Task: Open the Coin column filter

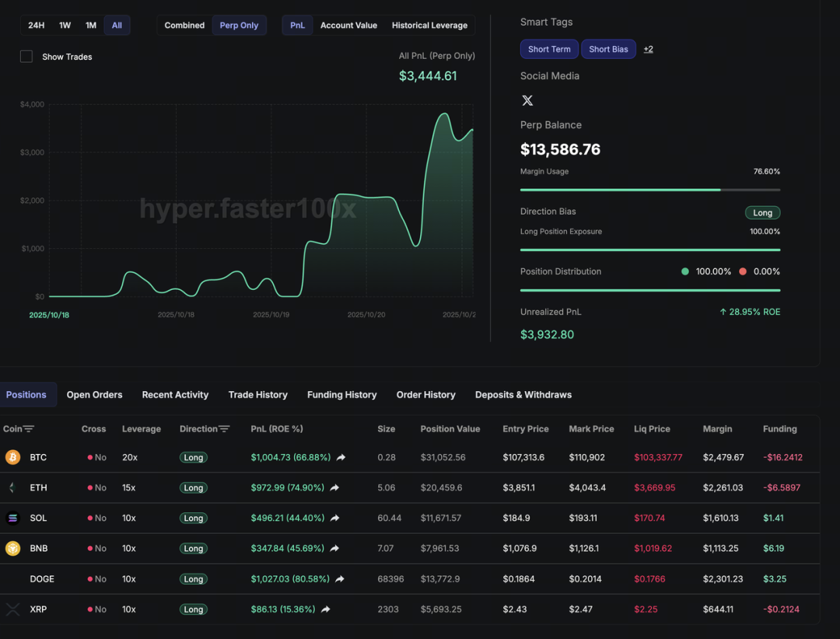Action: click(x=29, y=429)
